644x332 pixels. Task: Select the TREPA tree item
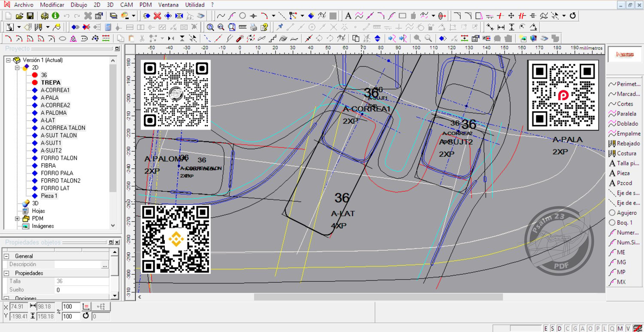(51, 82)
